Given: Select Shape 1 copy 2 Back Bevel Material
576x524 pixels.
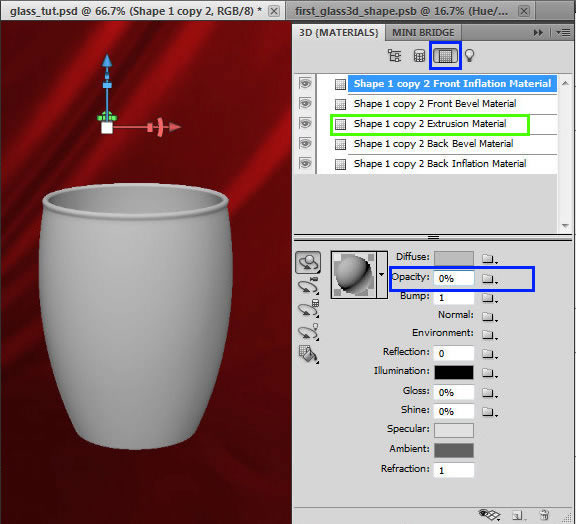Looking at the screenshot, I should (x=433, y=144).
